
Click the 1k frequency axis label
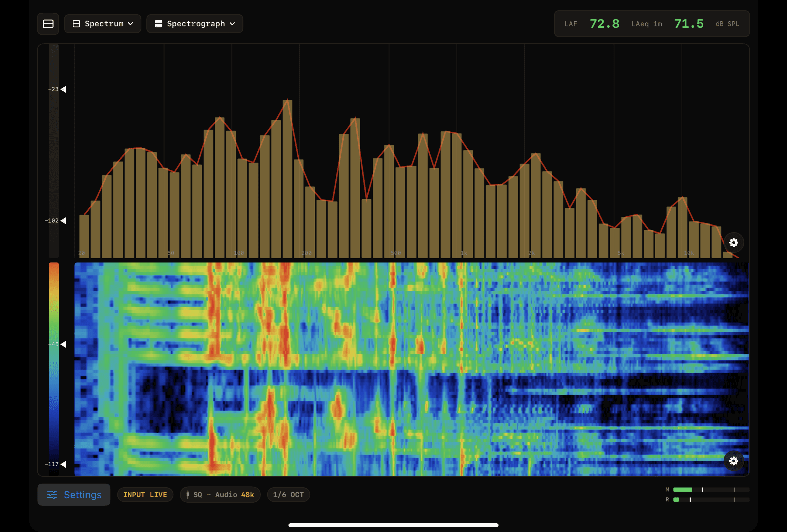[x=464, y=253]
